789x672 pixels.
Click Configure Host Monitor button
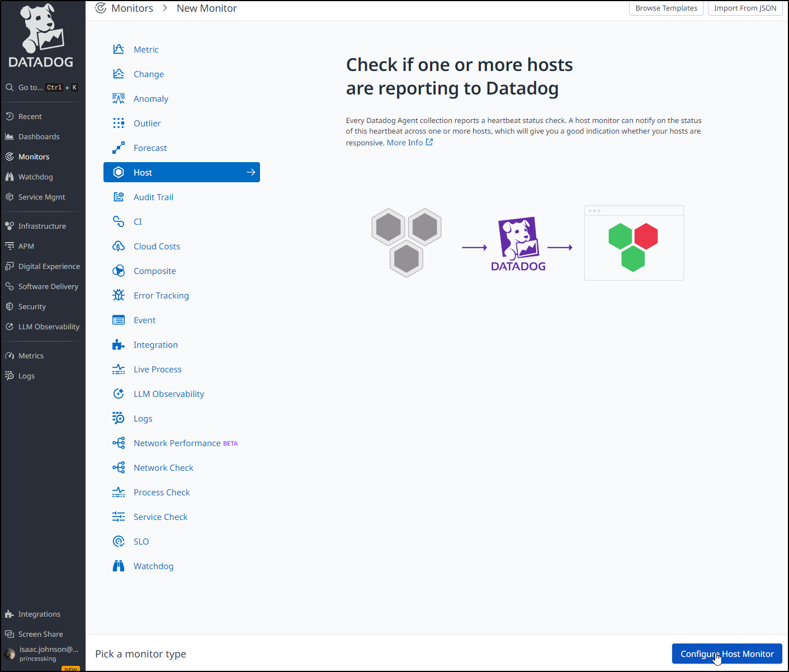pyautogui.click(x=727, y=654)
